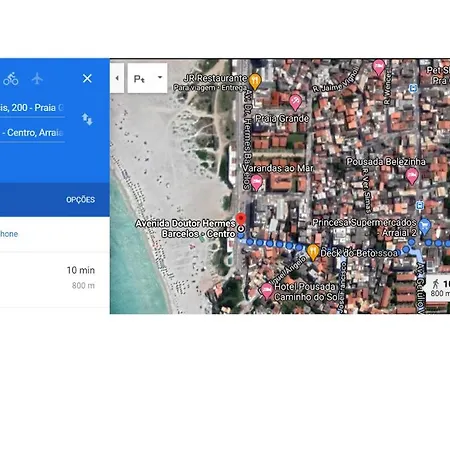Select the flight travel mode icon
This screenshot has height=450, width=450.
(x=37, y=79)
